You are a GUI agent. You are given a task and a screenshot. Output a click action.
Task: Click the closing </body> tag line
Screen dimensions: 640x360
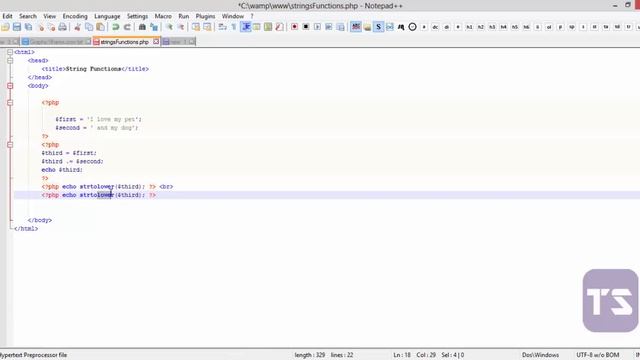40,220
